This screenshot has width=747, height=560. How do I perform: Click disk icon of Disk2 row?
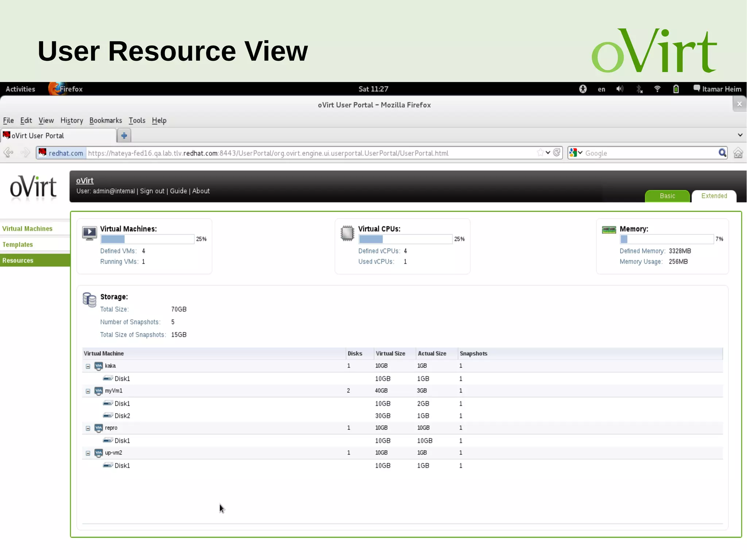pos(108,416)
